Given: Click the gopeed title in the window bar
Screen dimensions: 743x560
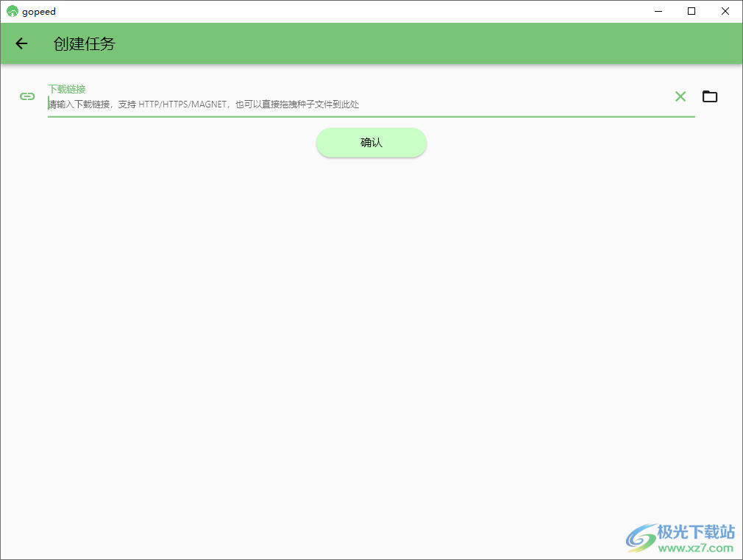Looking at the screenshot, I should click(x=35, y=11).
